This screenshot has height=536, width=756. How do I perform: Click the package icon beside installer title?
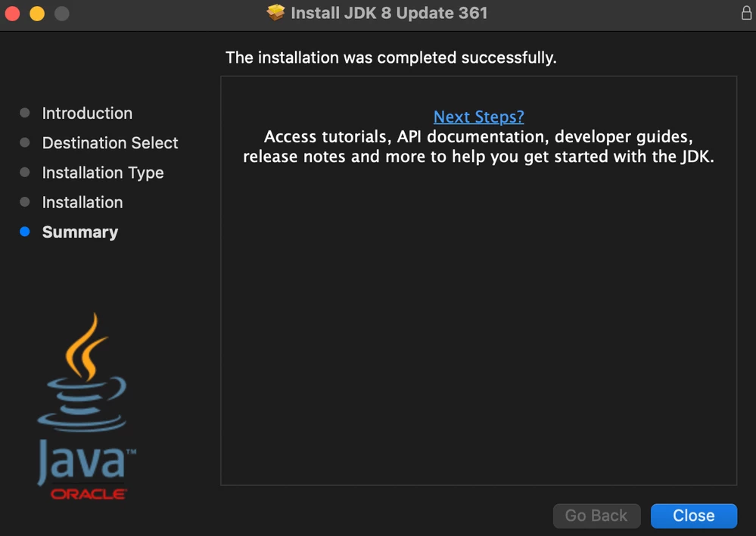(275, 13)
